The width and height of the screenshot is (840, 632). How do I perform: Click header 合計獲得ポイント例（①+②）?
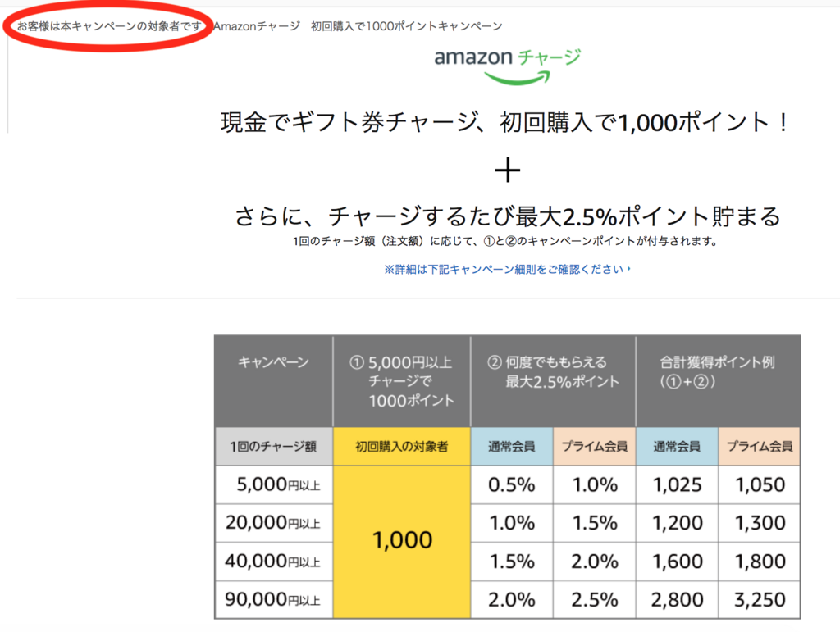point(718,381)
